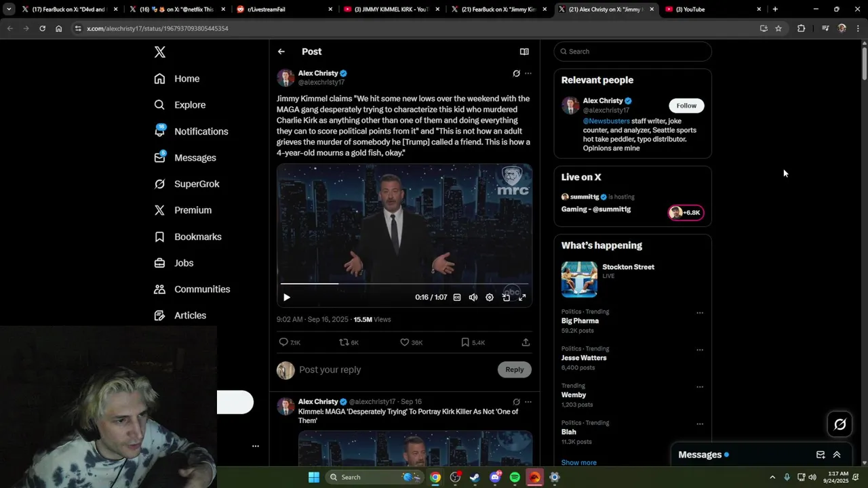This screenshot has height=488, width=868.
Task: Open more options for Jesse Watters trend
Action: point(700,350)
